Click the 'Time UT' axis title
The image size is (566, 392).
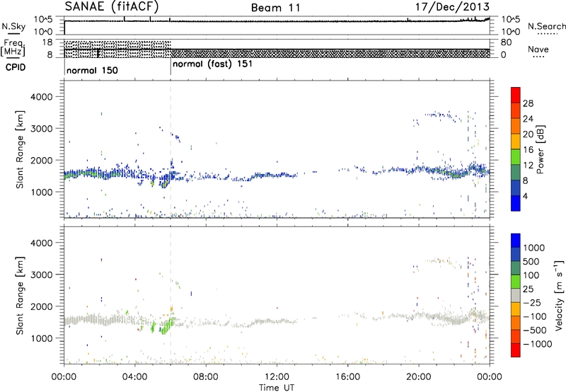click(x=277, y=388)
